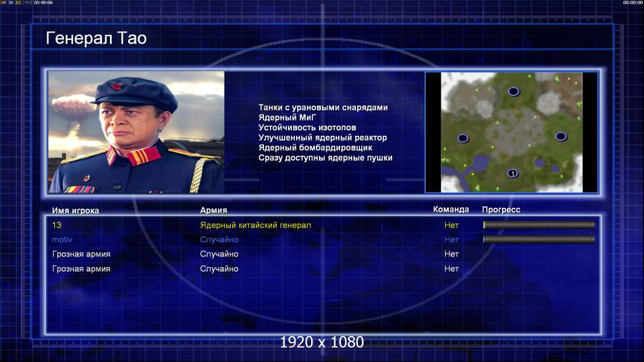Click «Ядерный китайский генерал» army entry
Viewport: 644px width, 362px height.
tap(256, 225)
